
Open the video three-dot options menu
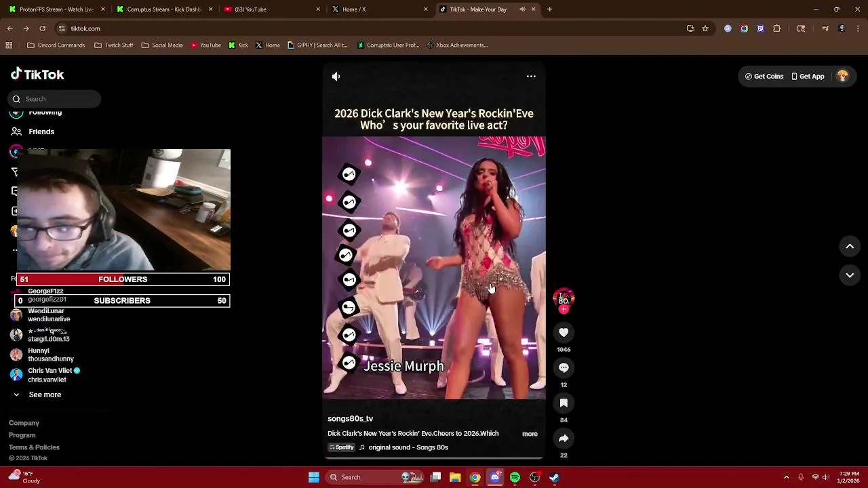531,77
